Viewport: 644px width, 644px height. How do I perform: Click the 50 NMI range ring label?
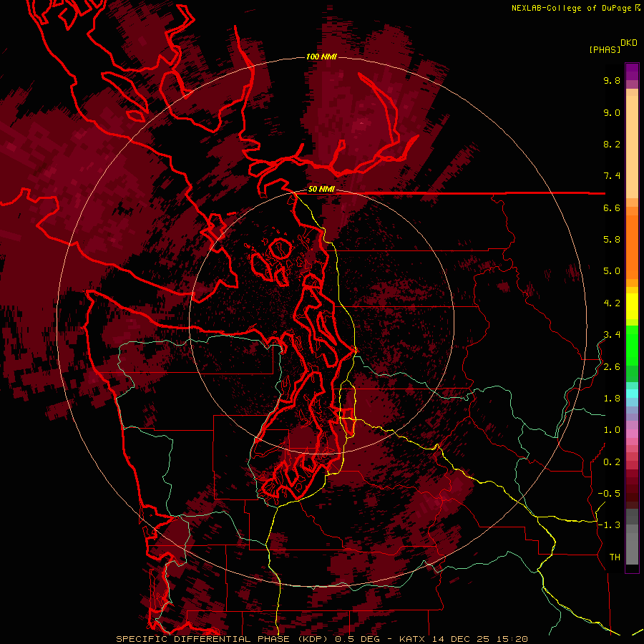(321, 189)
